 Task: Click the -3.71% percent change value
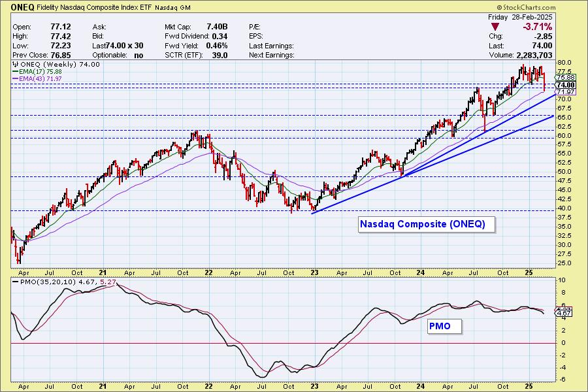538,27
